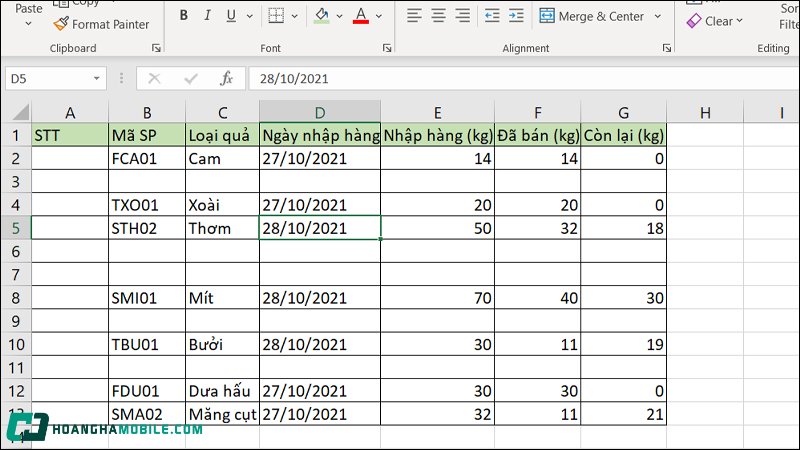This screenshot has height=450, width=800.
Task: Select row 8 header
Action: (x=16, y=298)
